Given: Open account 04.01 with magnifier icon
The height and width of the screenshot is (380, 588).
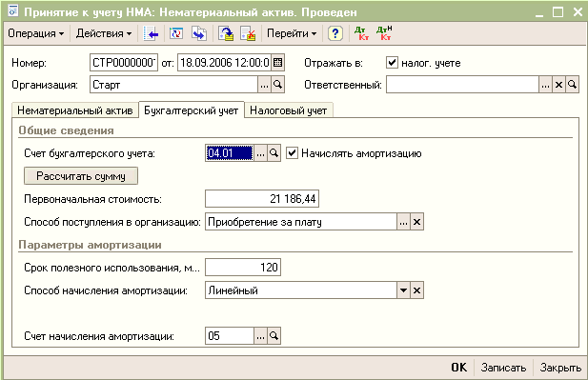Looking at the screenshot, I should [274, 153].
